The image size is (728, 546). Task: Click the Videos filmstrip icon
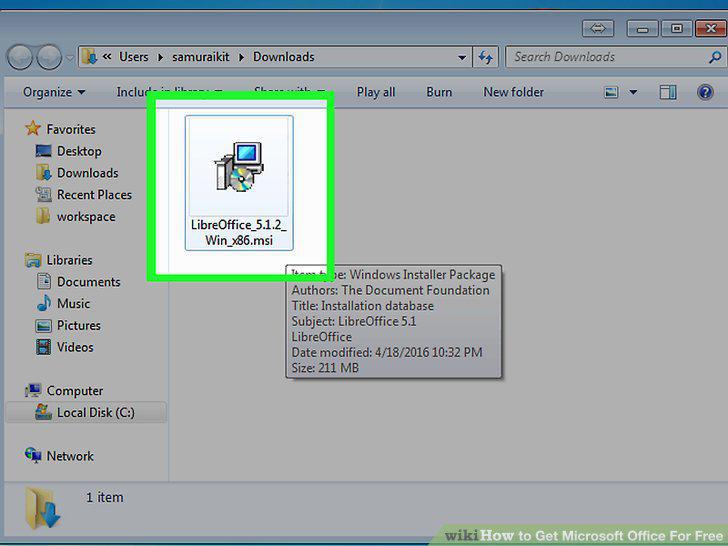click(44, 347)
